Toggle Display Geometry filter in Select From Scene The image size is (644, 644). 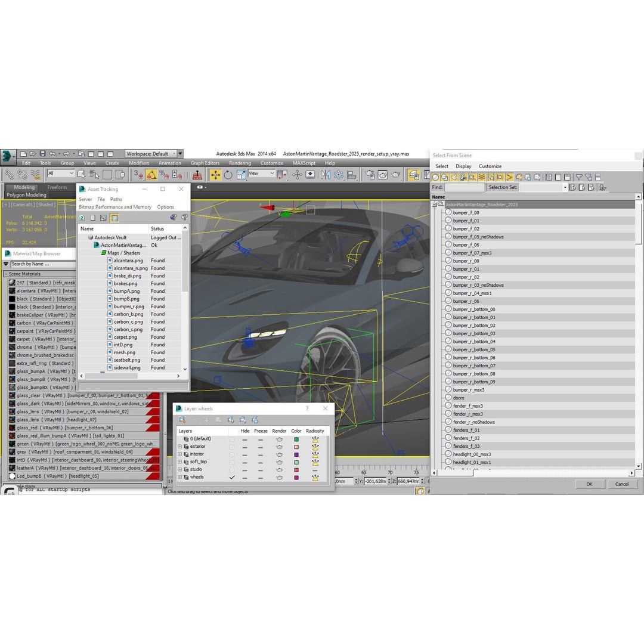point(436,178)
